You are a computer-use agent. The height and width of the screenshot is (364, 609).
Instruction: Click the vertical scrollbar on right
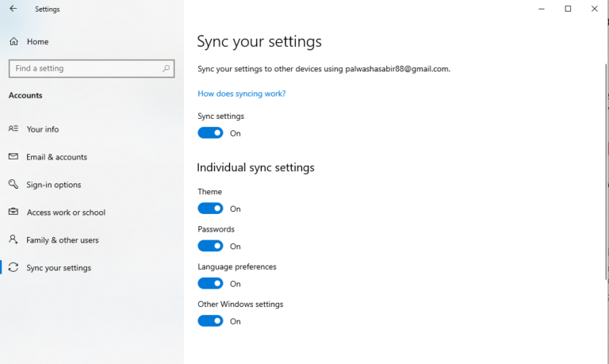click(x=606, y=159)
